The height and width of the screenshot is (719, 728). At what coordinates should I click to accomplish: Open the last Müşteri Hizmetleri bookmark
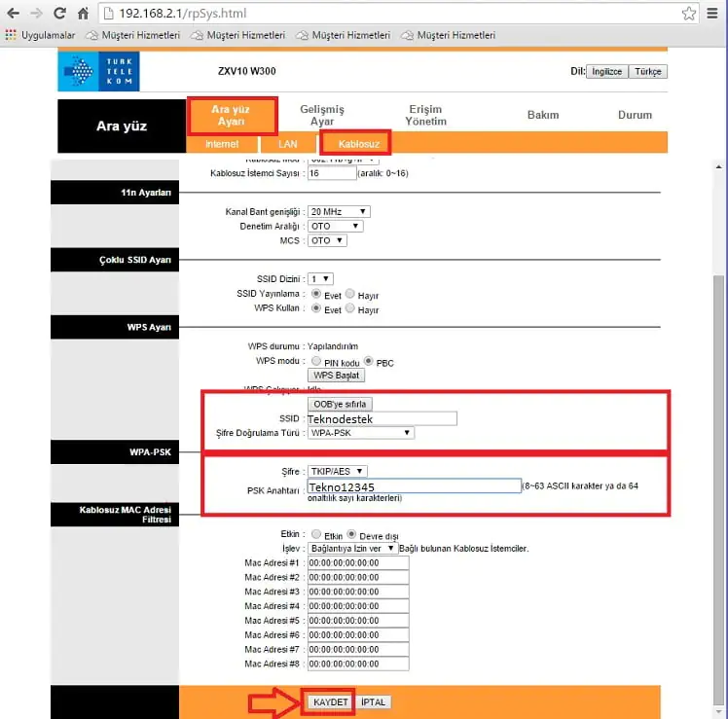(449, 35)
